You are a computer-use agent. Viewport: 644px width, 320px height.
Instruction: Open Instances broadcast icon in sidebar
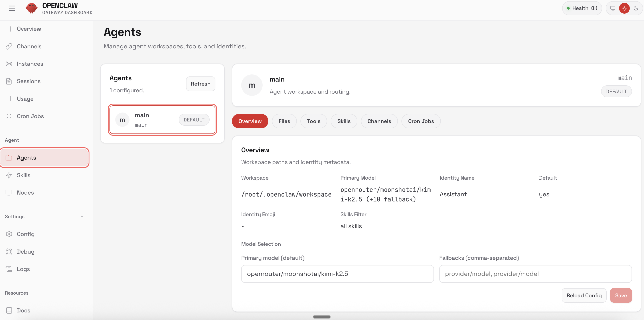click(x=9, y=64)
